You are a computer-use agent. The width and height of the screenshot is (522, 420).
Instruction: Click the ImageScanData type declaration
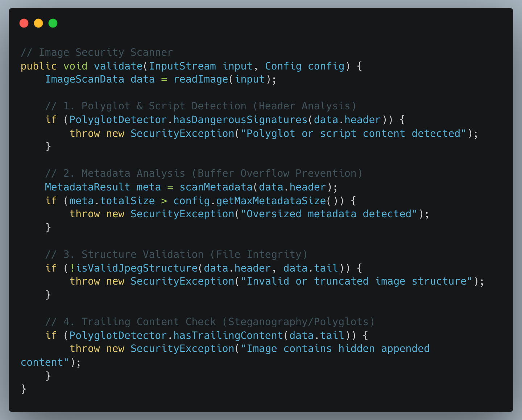coord(84,79)
